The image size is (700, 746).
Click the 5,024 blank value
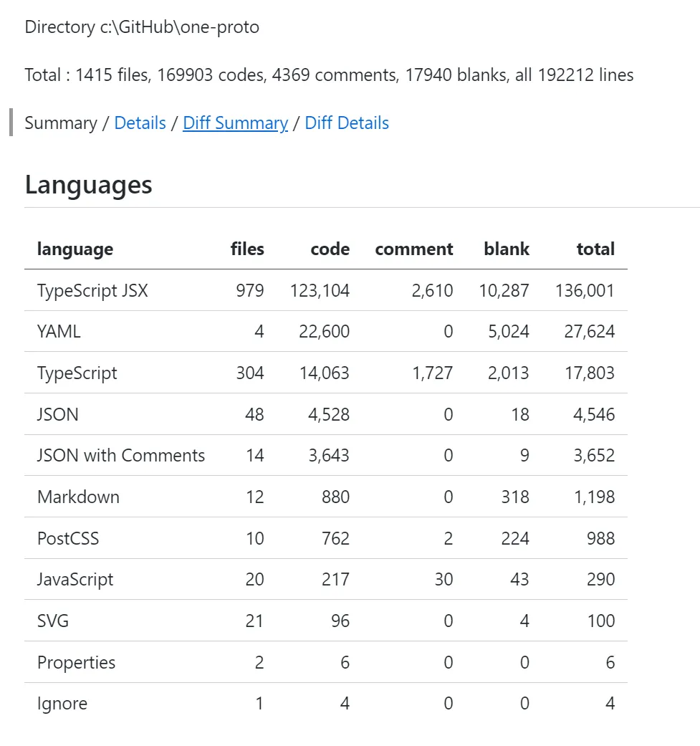(509, 331)
